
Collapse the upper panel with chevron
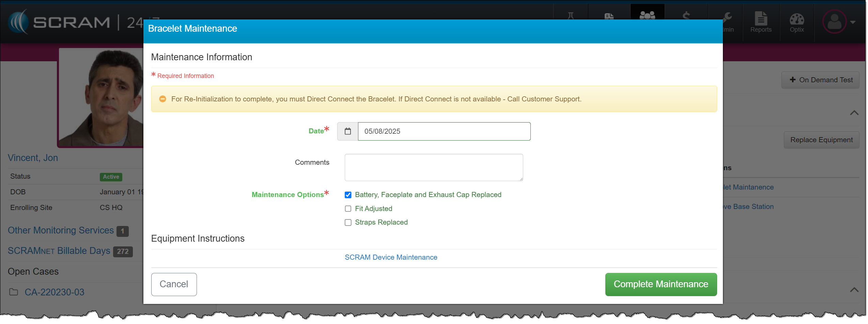pos(854,113)
